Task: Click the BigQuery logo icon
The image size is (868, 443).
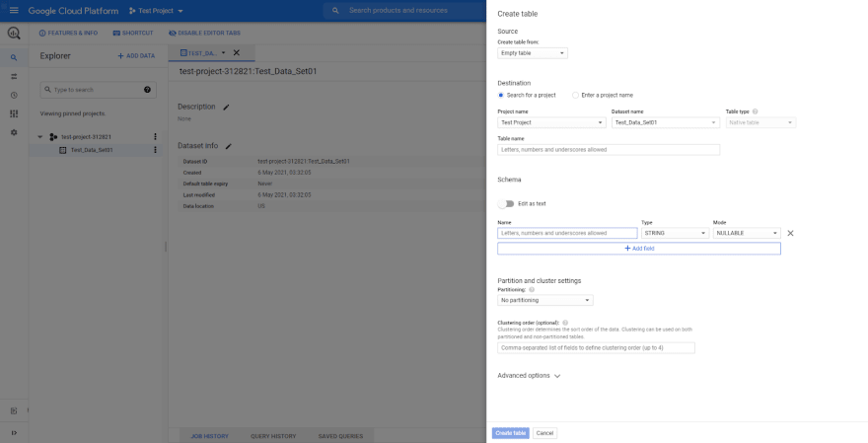Action: pos(14,34)
